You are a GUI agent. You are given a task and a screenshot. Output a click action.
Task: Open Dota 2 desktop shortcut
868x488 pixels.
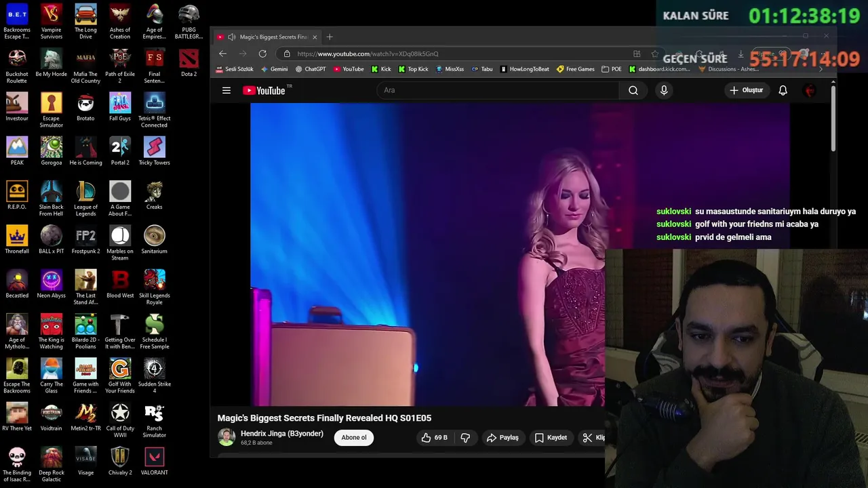click(x=189, y=62)
